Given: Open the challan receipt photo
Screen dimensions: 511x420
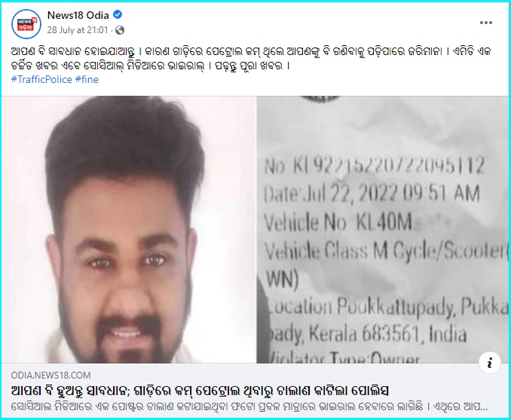Looking at the screenshot, I should pos(383,229).
